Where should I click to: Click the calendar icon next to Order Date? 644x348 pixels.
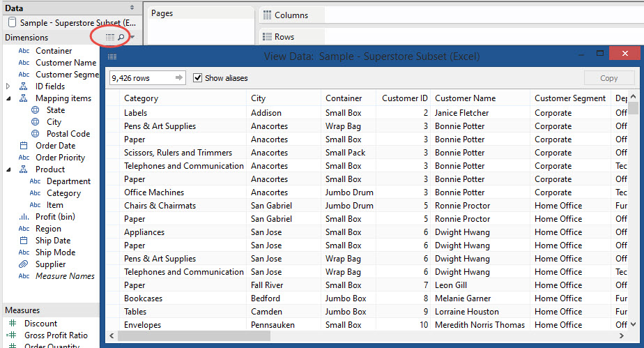24,146
